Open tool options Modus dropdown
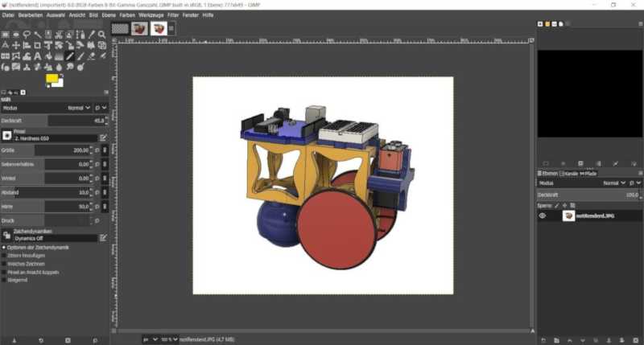Image resolution: width=644 pixels, height=345 pixels. tap(46, 108)
